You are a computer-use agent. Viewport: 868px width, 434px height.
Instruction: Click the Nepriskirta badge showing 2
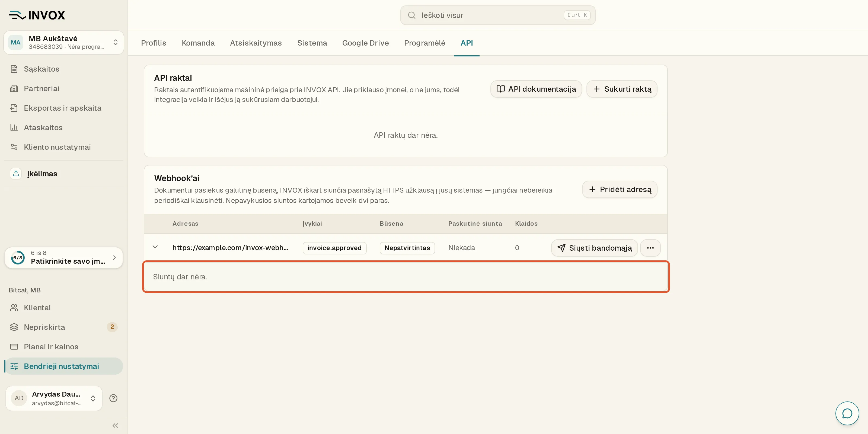tap(112, 327)
